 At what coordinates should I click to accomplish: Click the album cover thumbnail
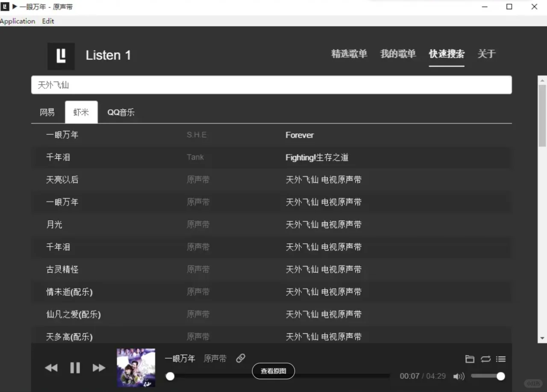point(136,368)
